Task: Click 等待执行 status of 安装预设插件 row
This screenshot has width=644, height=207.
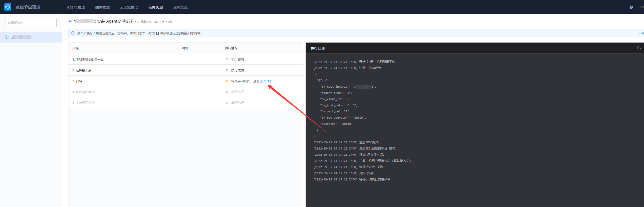Action: pos(237,103)
